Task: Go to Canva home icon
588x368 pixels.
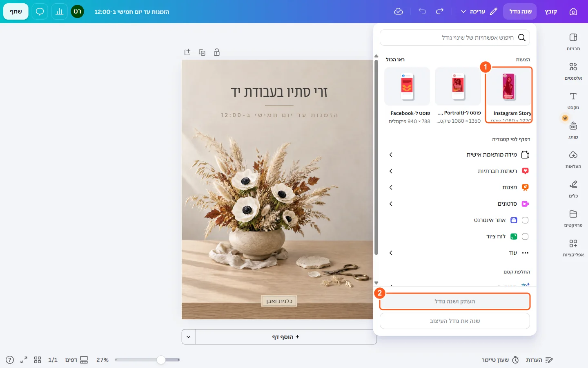Action: point(573,11)
